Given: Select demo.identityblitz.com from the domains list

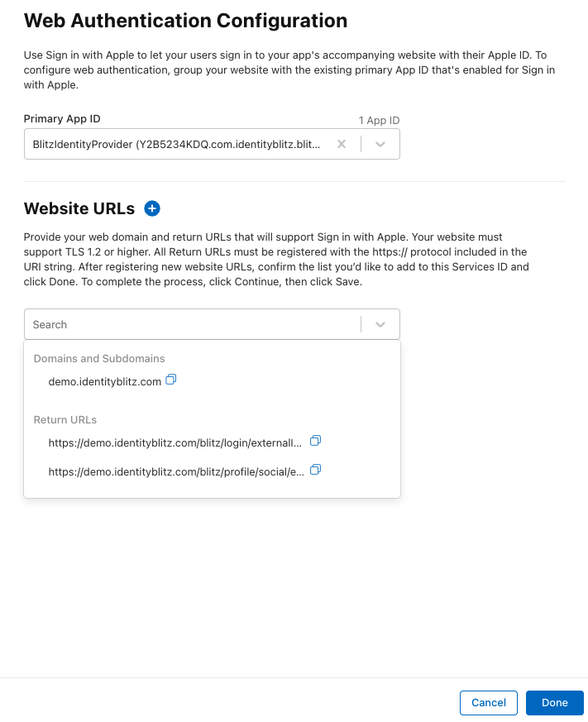Looking at the screenshot, I should tap(105, 382).
